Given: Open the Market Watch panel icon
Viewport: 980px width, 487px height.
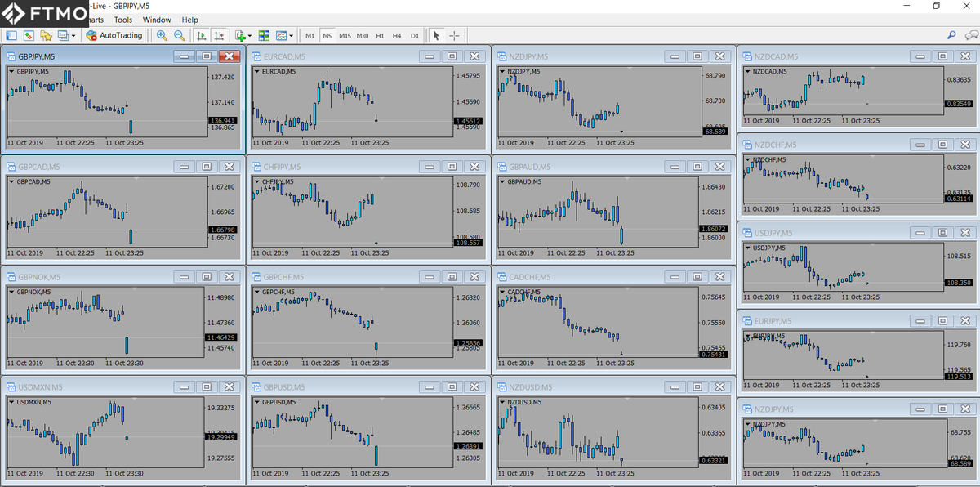Looking at the screenshot, I should (x=11, y=35).
